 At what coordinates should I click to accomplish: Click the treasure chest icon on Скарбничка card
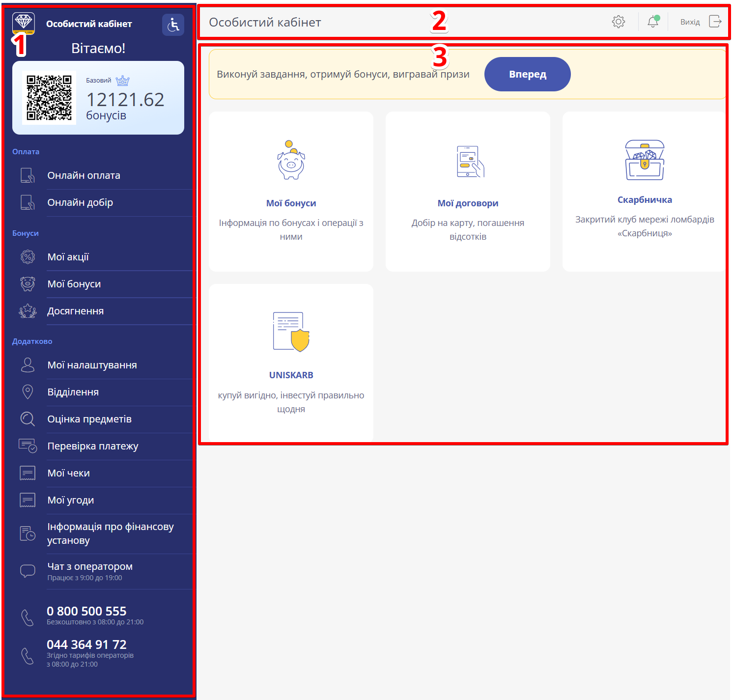point(645,160)
